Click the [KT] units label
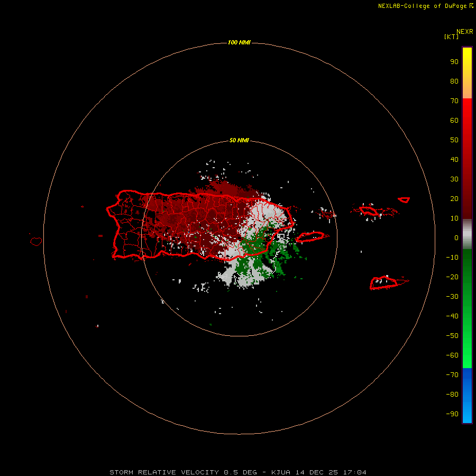476x476 pixels. tap(451, 36)
